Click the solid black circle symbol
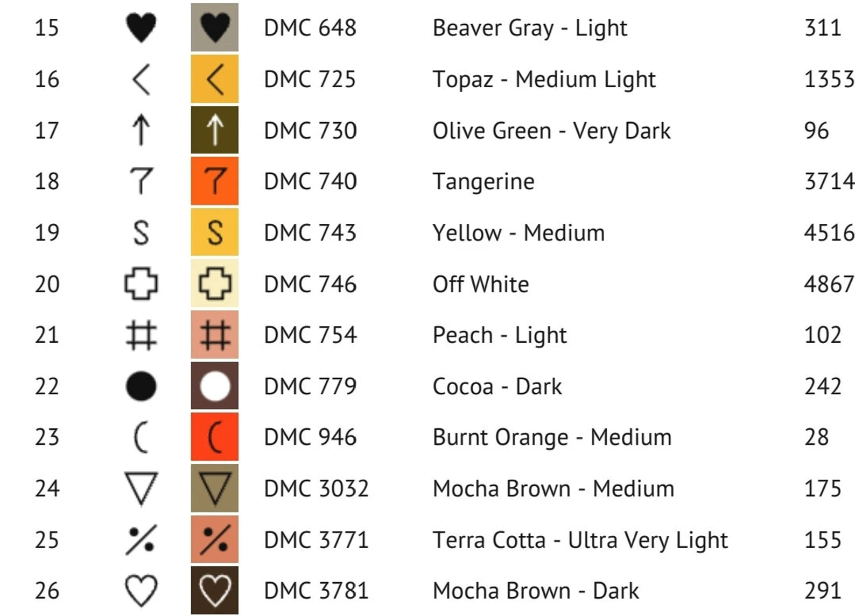This screenshot has height=616, width=855. point(141,386)
